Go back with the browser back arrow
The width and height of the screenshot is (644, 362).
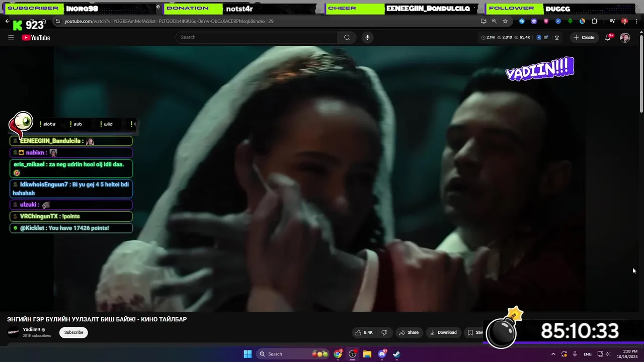point(7,21)
